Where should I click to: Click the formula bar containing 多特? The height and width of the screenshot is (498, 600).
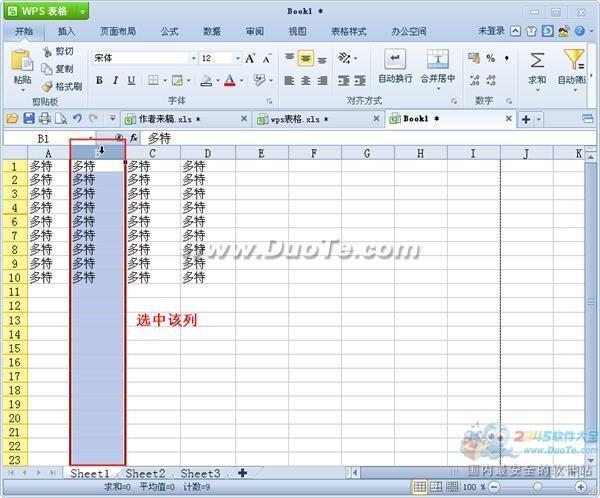tap(367, 139)
